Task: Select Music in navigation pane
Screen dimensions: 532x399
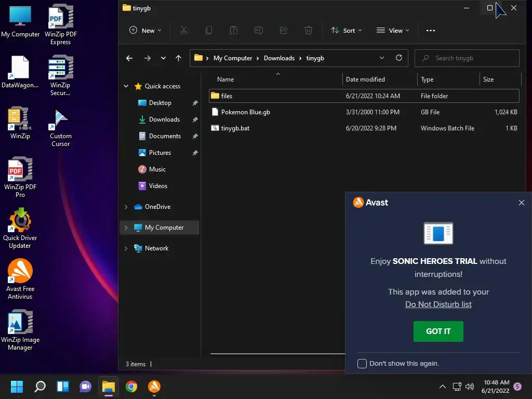Action: coord(157,169)
